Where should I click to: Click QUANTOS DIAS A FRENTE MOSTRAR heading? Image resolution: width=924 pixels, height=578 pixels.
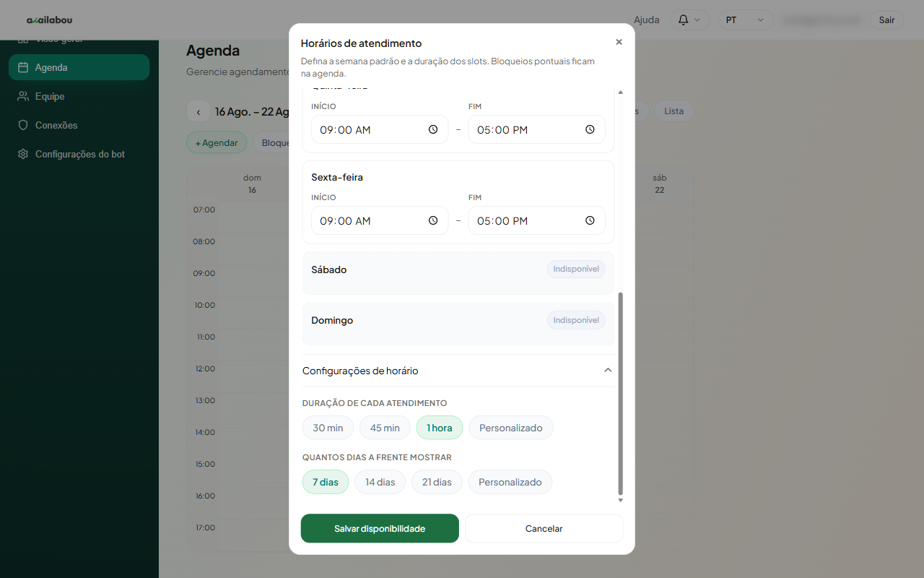click(377, 457)
